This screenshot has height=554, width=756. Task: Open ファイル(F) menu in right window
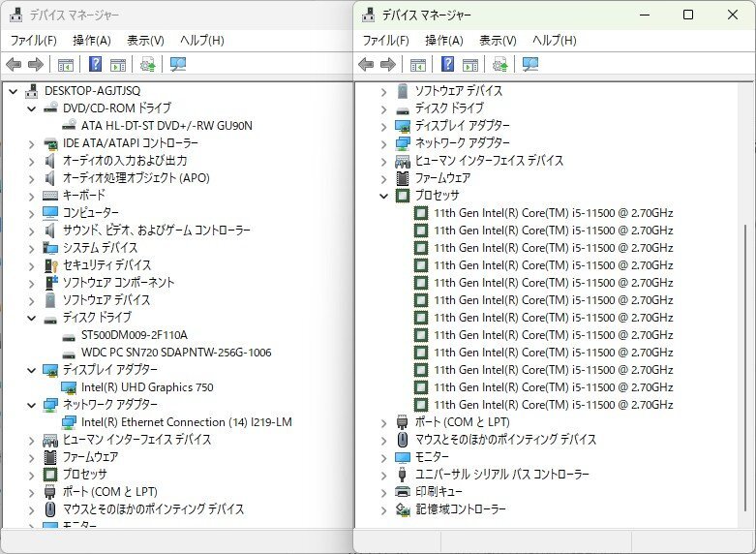click(x=385, y=40)
